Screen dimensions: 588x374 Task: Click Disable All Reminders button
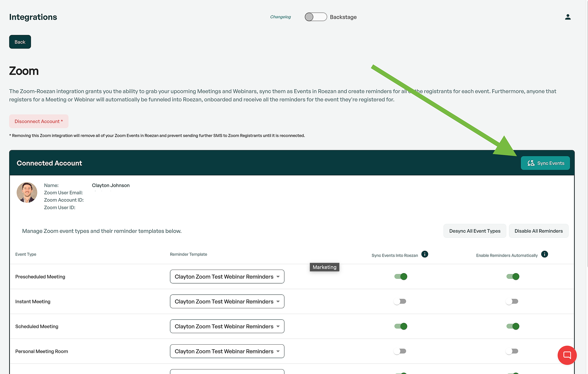[x=538, y=231]
